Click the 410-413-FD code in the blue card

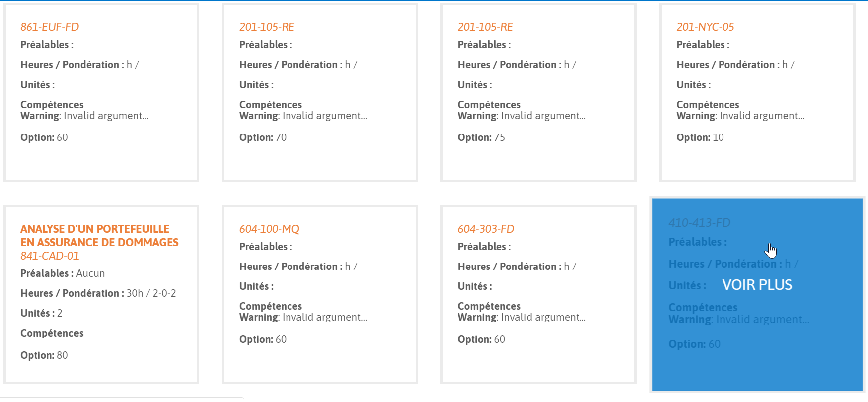[x=699, y=223]
